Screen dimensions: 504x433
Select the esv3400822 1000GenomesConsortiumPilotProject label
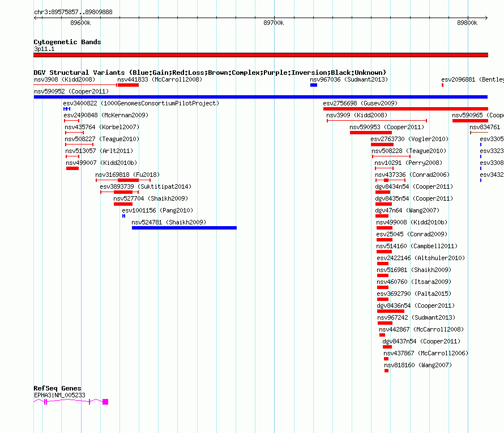[141, 103]
